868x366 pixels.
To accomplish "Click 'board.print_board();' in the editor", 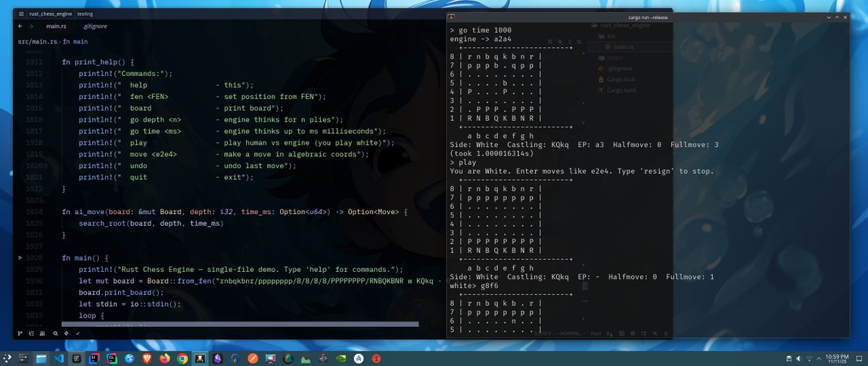I will tap(121, 292).
